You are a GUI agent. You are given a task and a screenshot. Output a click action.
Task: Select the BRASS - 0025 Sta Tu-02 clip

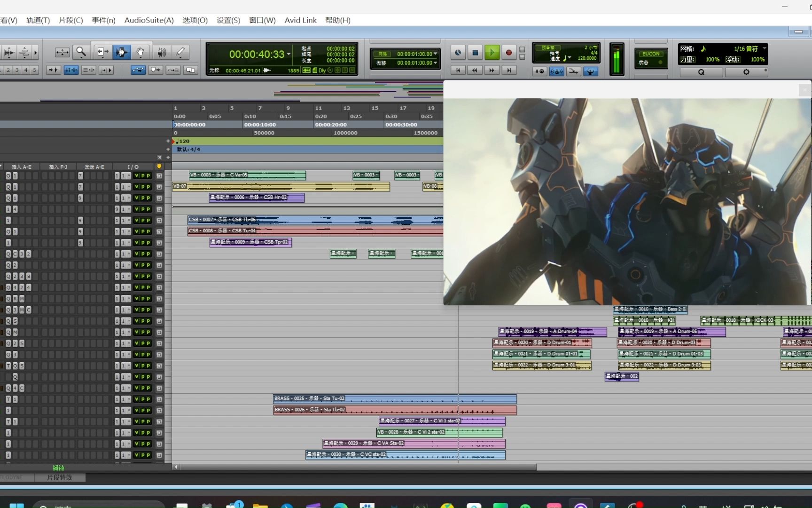pos(395,399)
